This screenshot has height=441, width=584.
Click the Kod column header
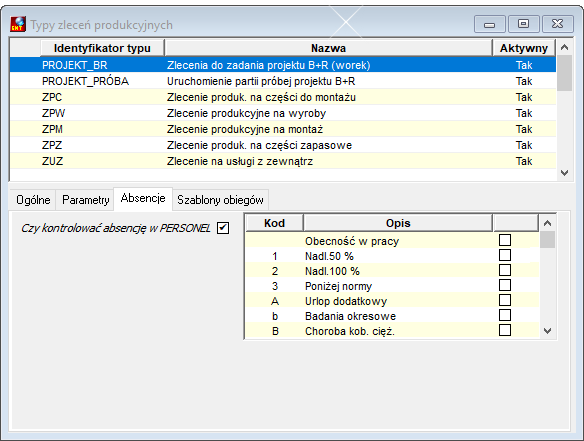pos(274,223)
